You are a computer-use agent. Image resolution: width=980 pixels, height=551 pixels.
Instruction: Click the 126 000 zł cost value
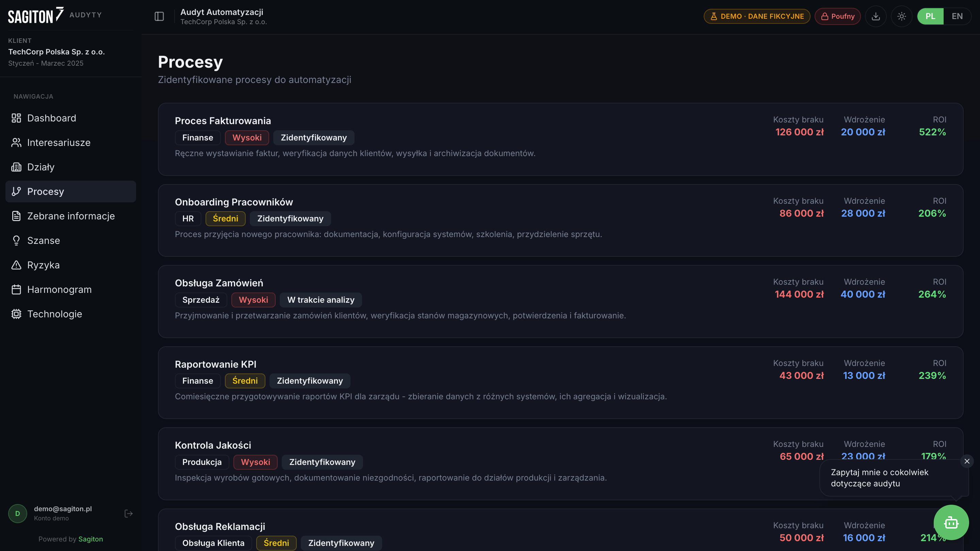click(x=799, y=132)
